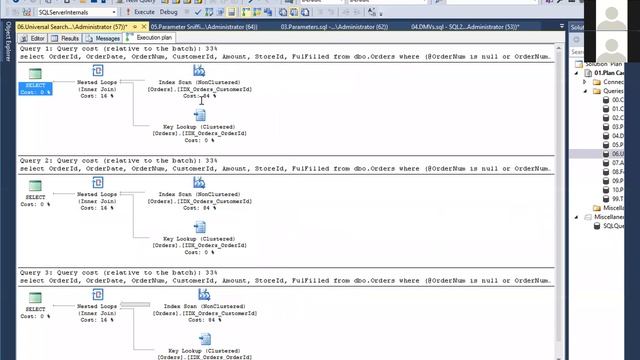Select the Solution Plan root node
This screenshot has height=360, width=640.
(x=599, y=64)
